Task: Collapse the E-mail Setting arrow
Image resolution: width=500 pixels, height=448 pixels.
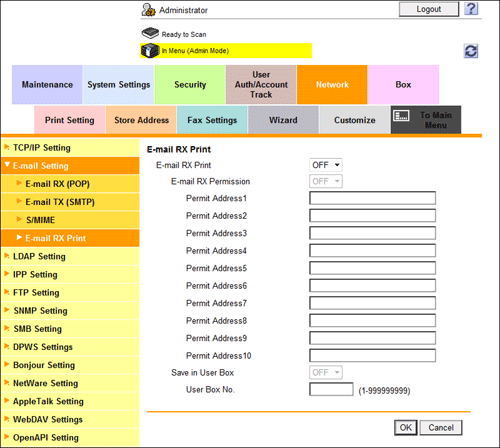Action: click(x=7, y=165)
